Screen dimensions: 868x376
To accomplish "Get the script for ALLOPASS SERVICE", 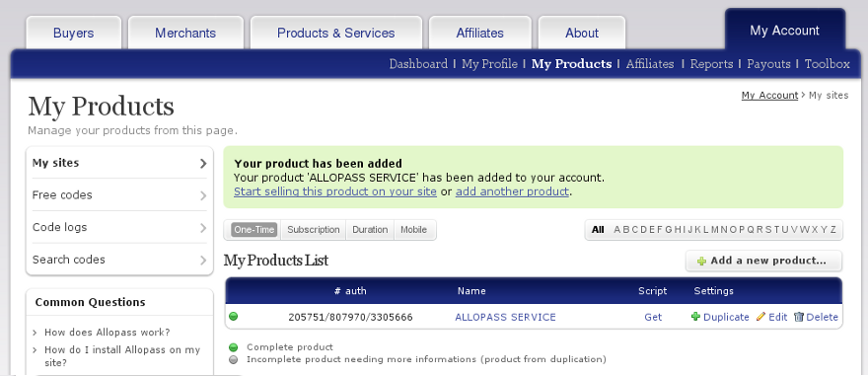I will pyautogui.click(x=653, y=318).
